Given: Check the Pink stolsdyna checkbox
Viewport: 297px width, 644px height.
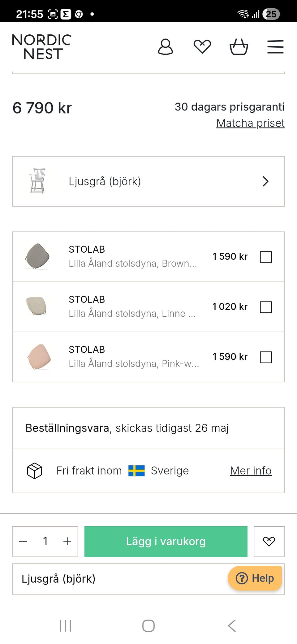Looking at the screenshot, I should click(x=266, y=357).
